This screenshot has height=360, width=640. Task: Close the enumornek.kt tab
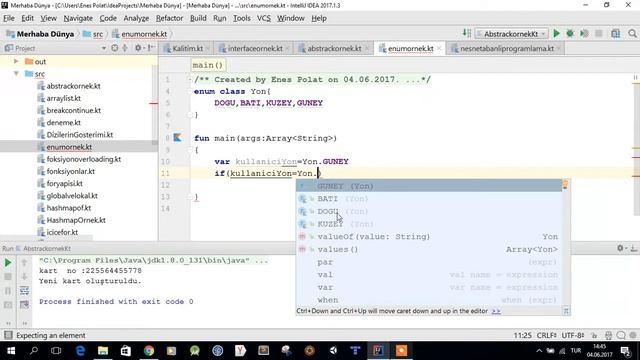439,49
